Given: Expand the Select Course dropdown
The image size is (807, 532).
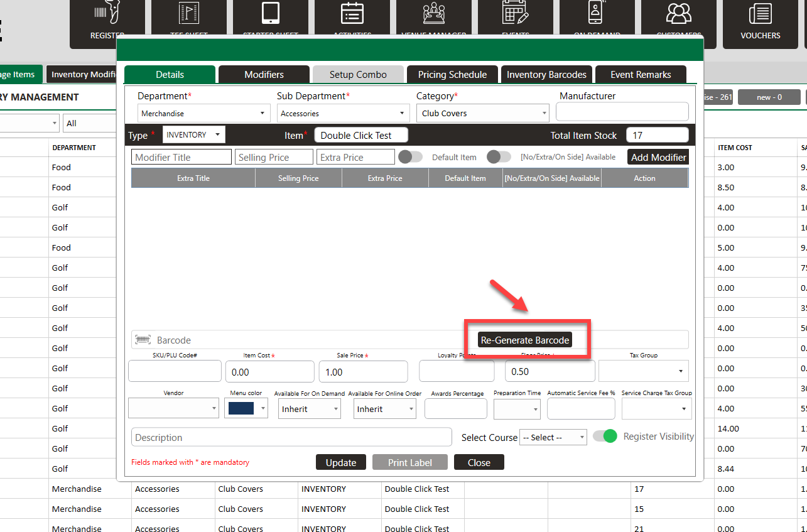Looking at the screenshot, I should 553,438.
